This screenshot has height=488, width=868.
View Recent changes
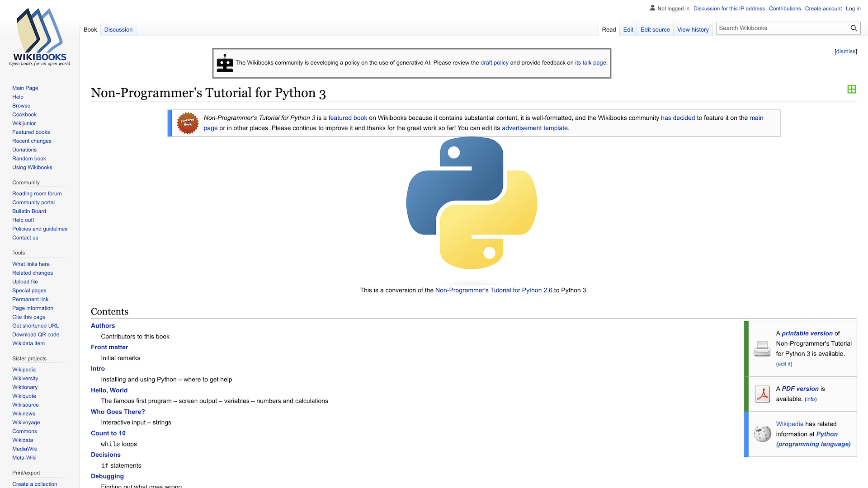click(32, 141)
